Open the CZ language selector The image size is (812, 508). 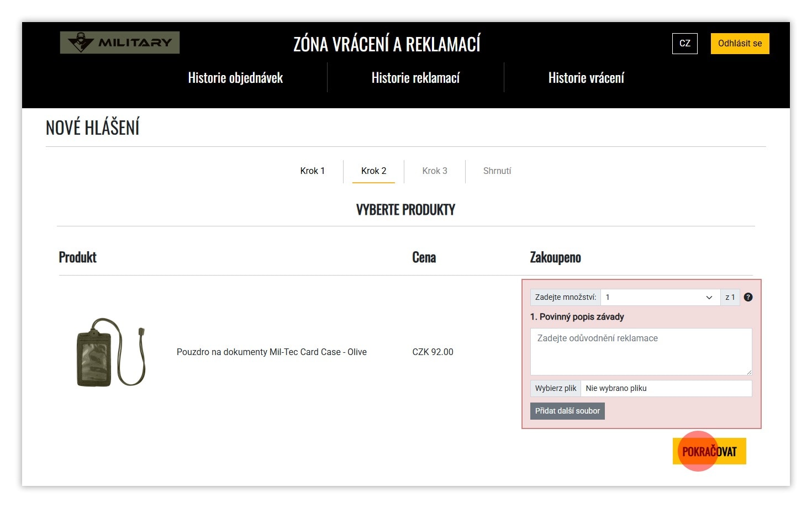point(684,44)
